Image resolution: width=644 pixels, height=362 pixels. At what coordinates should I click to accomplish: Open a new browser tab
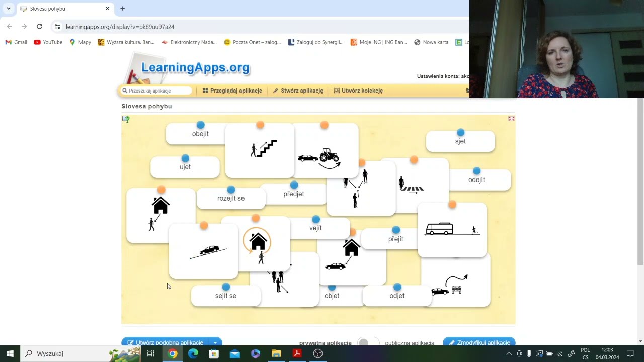click(122, 9)
